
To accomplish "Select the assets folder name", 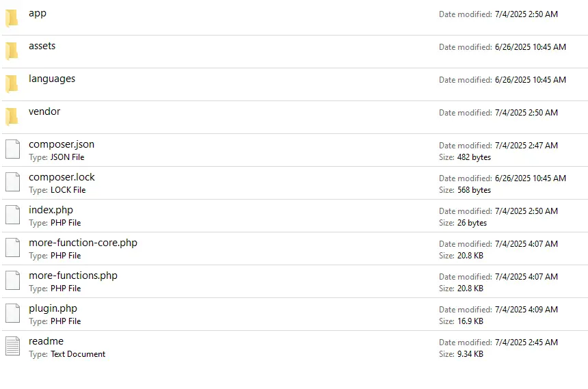I will click(42, 46).
